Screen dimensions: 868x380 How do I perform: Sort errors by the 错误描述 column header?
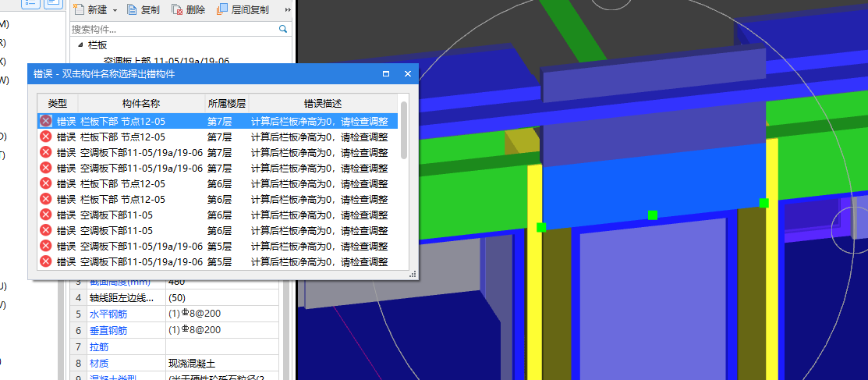tap(323, 104)
